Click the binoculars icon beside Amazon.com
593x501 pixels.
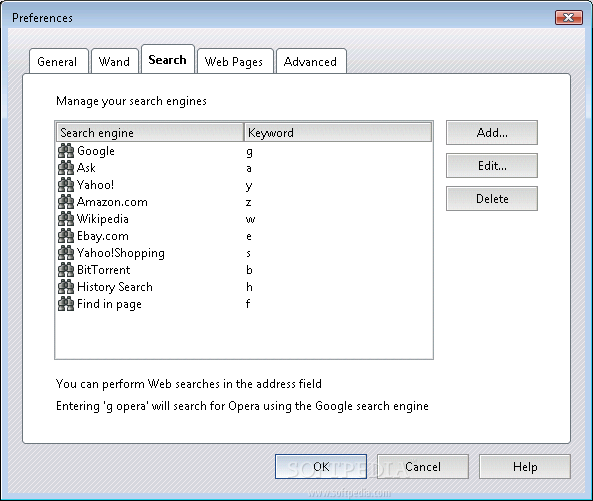(x=66, y=202)
